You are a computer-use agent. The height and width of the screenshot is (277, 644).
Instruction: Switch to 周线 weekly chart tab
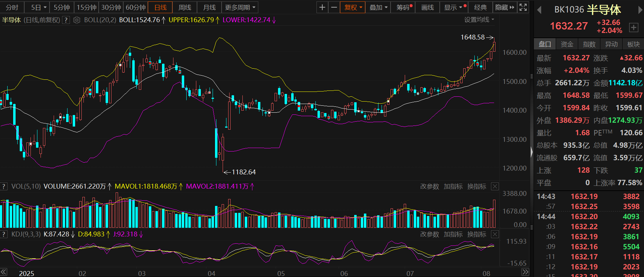click(x=185, y=7)
